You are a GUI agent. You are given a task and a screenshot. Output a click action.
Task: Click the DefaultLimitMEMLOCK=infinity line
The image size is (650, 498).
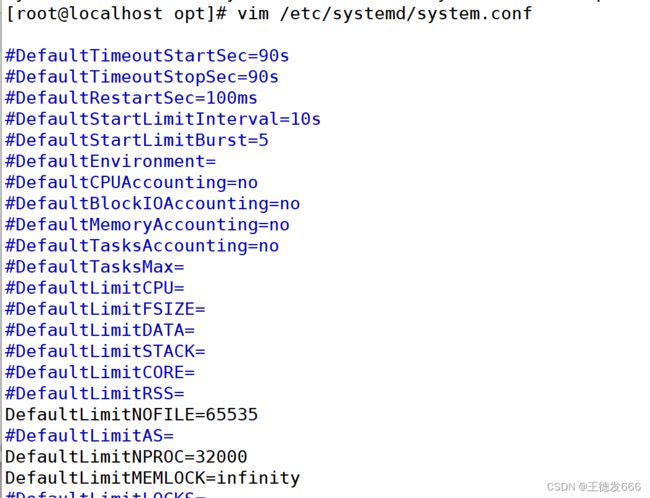pos(152,478)
